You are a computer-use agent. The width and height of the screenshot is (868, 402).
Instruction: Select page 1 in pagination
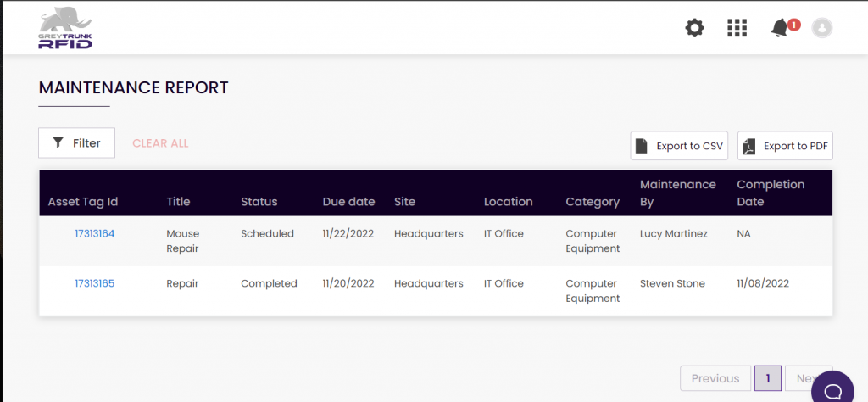[768, 378]
